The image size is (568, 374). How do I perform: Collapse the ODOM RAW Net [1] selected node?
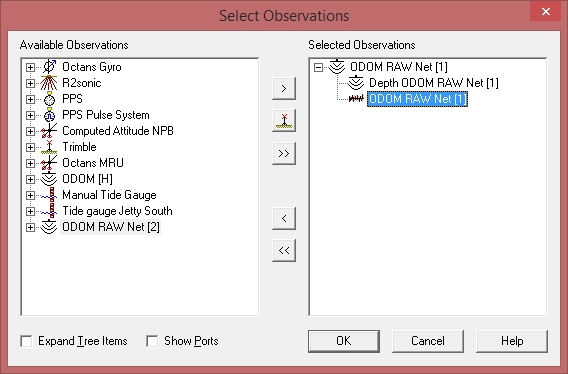pyautogui.click(x=318, y=67)
